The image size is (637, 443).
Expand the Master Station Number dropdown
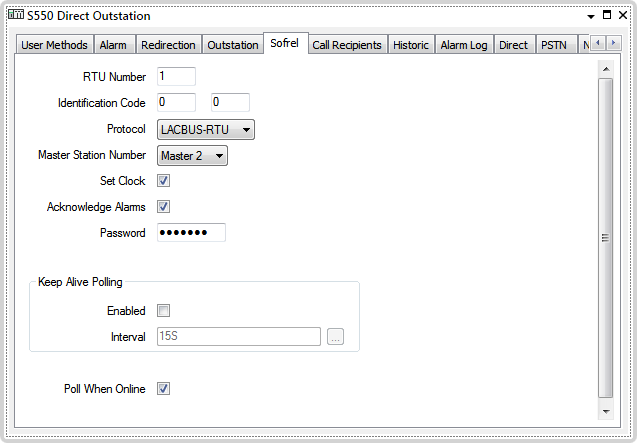(193, 155)
